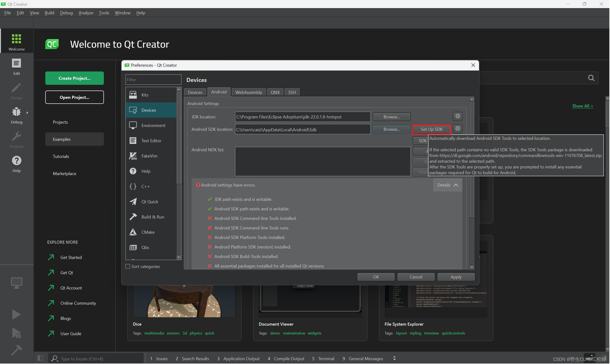
Task: Click the Start Debugging run icon
Action: [x=16, y=333]
